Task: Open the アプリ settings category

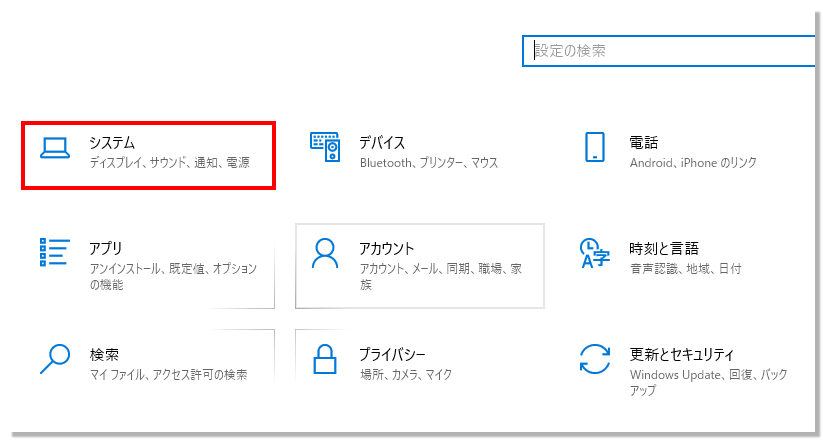Action: point(149,266)
